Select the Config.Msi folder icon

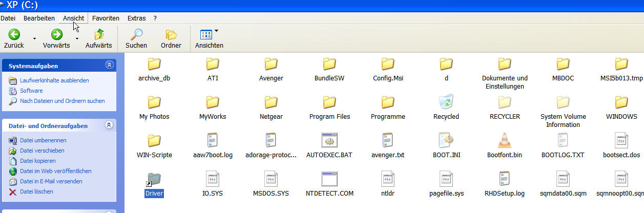[388, 64]
